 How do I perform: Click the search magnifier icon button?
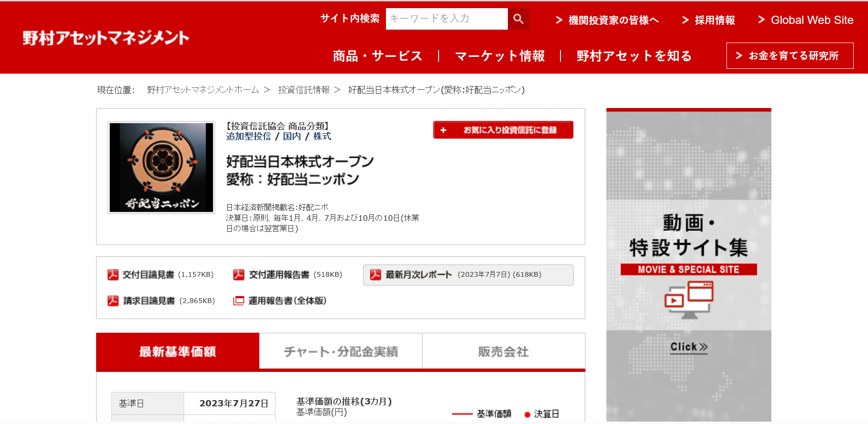518,19
